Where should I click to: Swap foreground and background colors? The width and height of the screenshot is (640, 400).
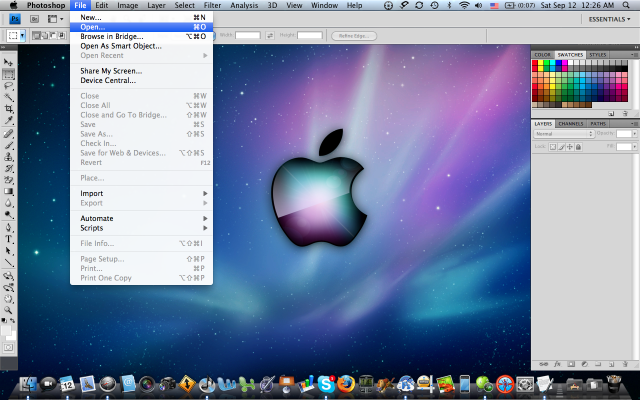tap(13, 321)
